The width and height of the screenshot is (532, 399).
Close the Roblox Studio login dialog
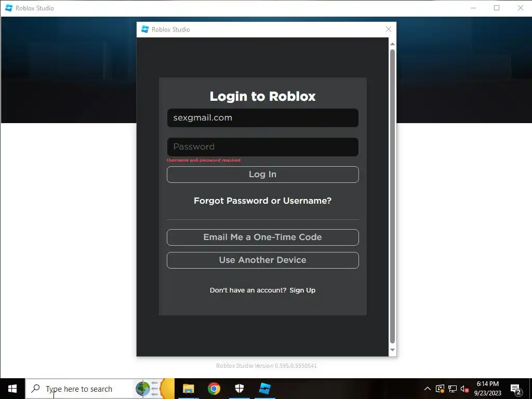[389, 30]
